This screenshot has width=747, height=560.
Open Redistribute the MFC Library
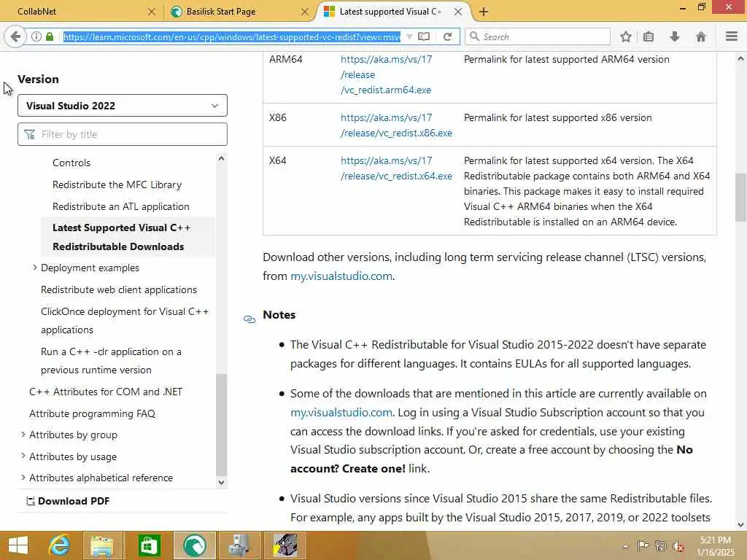tap(117, 184)
